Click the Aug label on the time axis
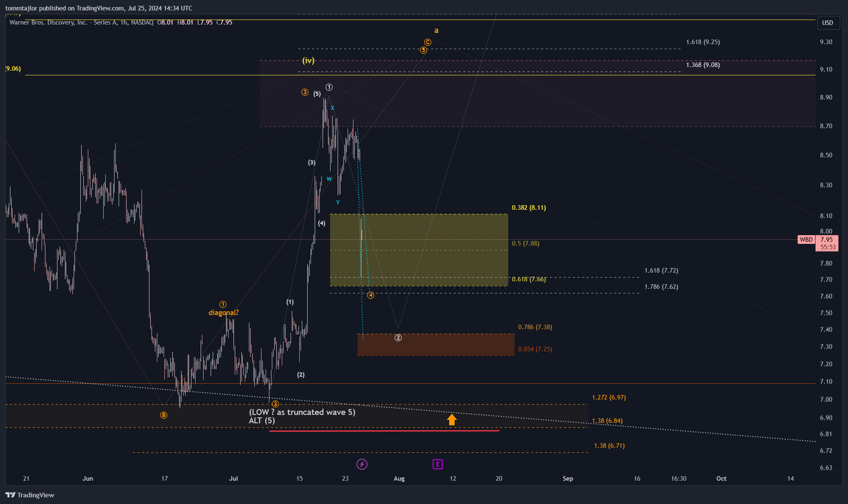 (x=399, y=479)
